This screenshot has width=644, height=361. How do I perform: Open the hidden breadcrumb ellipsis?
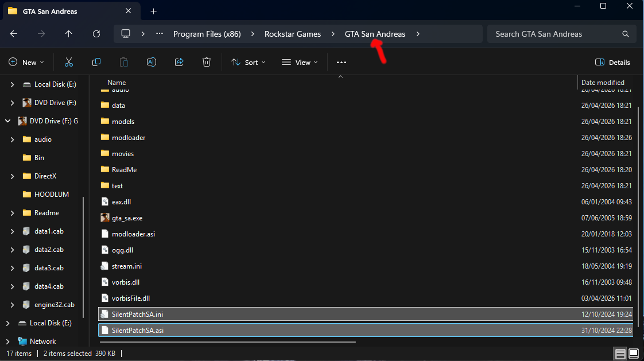160,34
